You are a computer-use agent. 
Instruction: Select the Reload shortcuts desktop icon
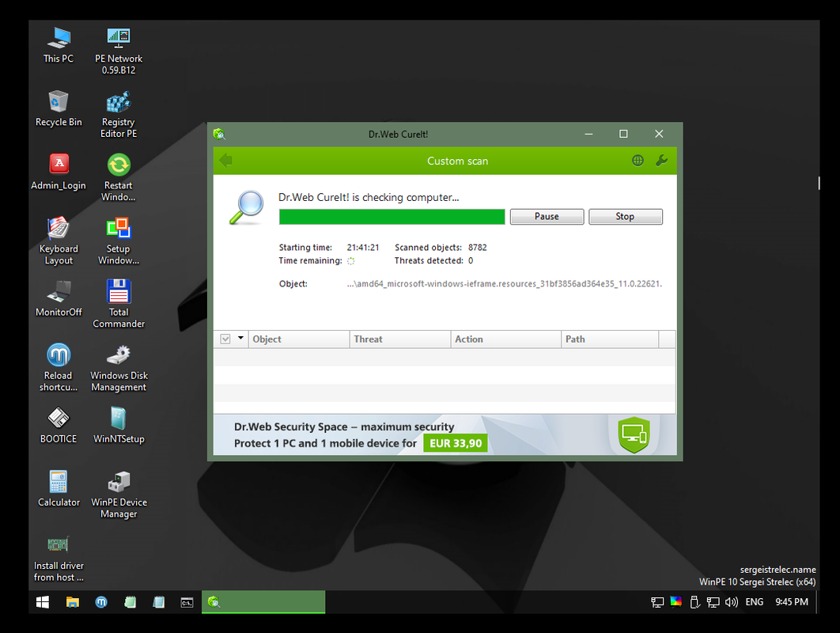pyautogui.click(x=59, y=368)
